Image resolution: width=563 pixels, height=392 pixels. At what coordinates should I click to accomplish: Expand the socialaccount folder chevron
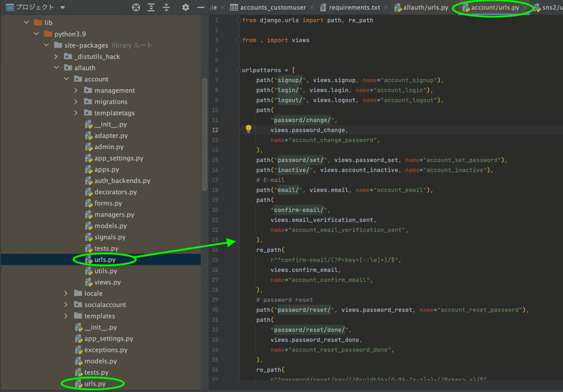coord(66,304)
